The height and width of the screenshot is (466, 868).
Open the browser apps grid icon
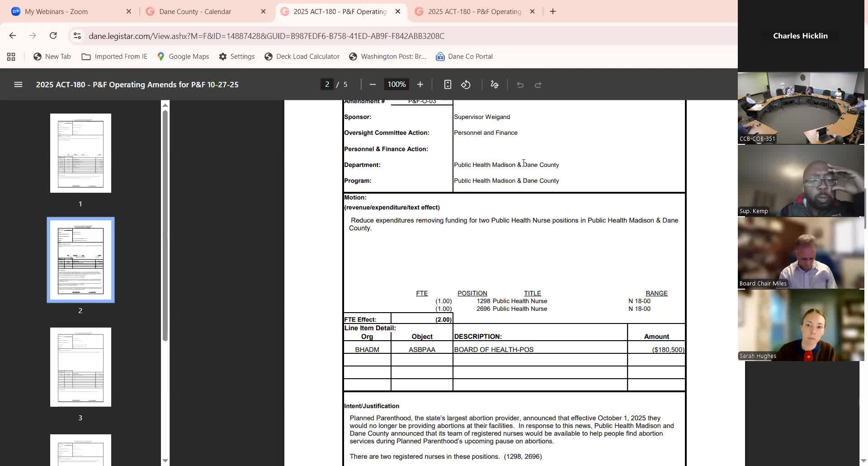[11, 57]
